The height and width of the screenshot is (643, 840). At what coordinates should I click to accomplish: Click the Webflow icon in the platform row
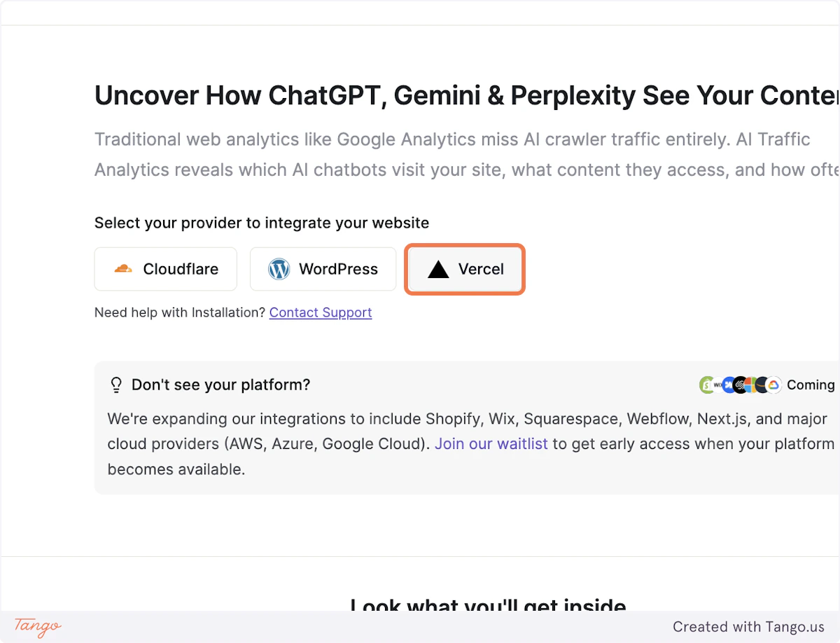pyautogui.click(x=729, y=385)
